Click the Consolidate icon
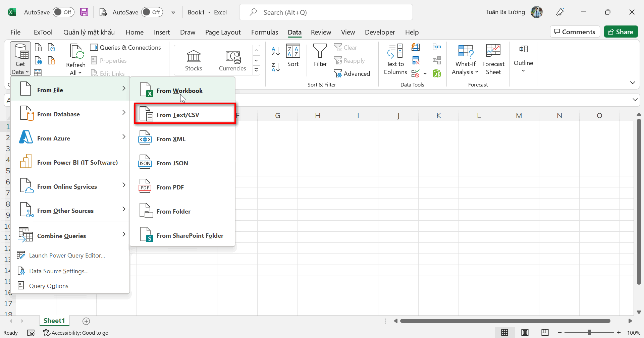 (x=437, y=47)
